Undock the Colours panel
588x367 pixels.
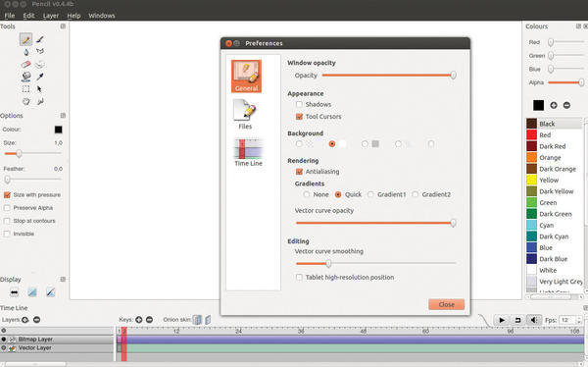pyautogui.click(x=578, y=26)
